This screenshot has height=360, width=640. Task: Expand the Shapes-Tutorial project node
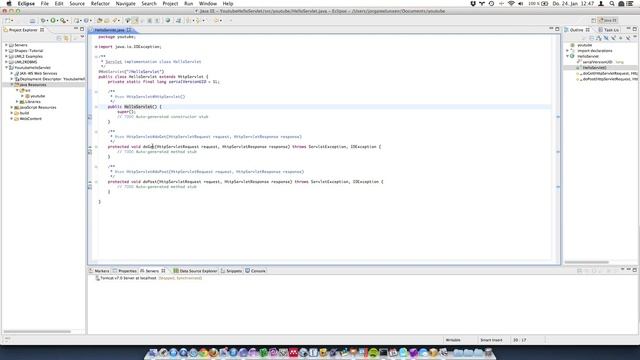click(x=6, y=51)
